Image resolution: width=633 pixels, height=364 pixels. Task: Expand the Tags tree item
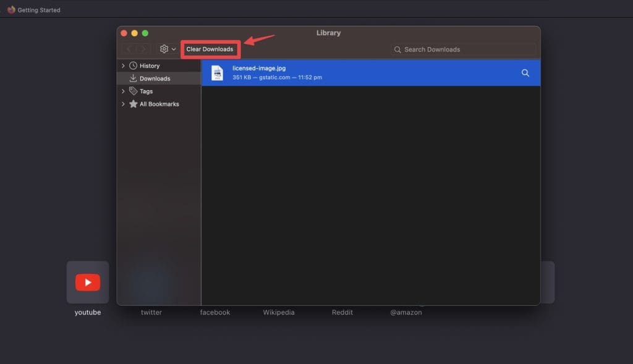[x=123, y=91]
